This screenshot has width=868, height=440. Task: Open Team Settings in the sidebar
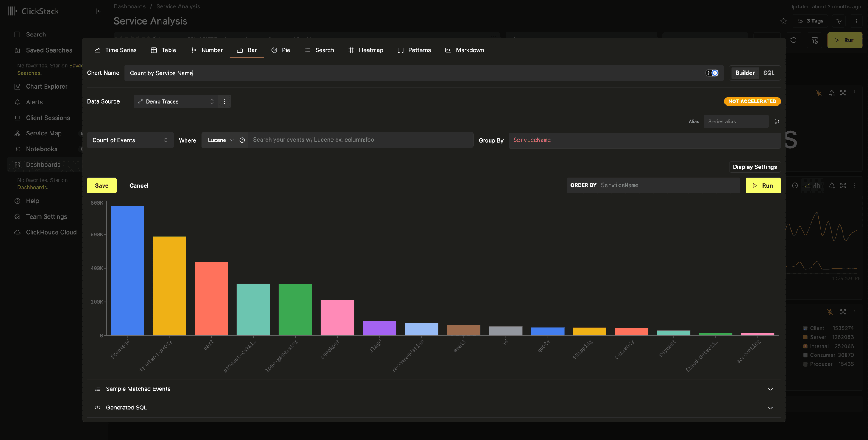47,217
